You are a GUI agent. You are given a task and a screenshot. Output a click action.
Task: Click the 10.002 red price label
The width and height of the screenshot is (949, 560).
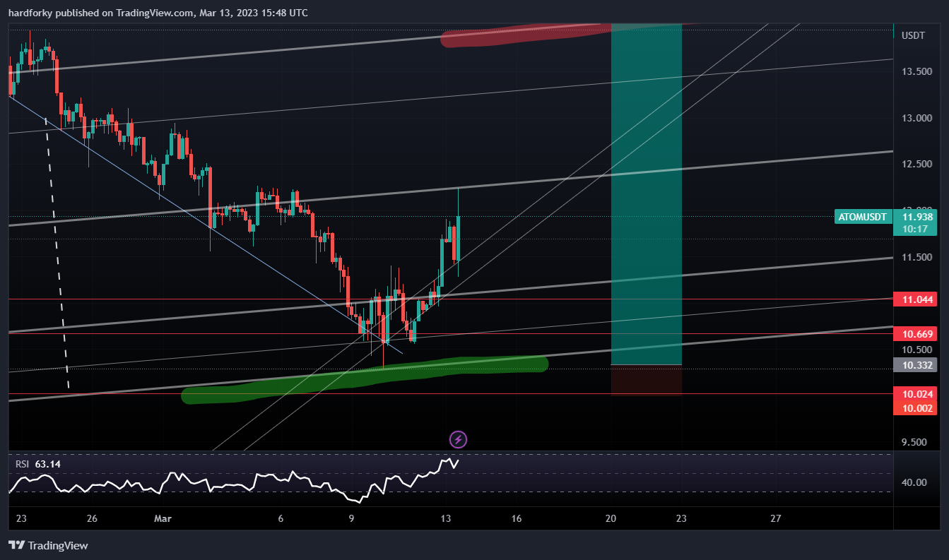(916, 408)
